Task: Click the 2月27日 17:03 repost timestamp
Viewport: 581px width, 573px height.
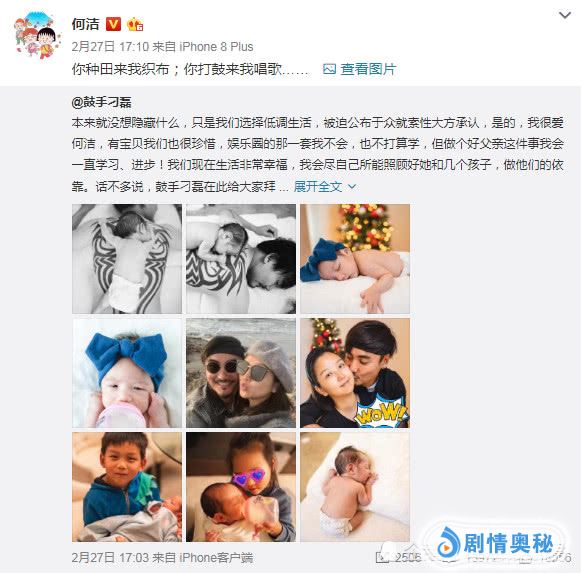Action: coord(110,557)
